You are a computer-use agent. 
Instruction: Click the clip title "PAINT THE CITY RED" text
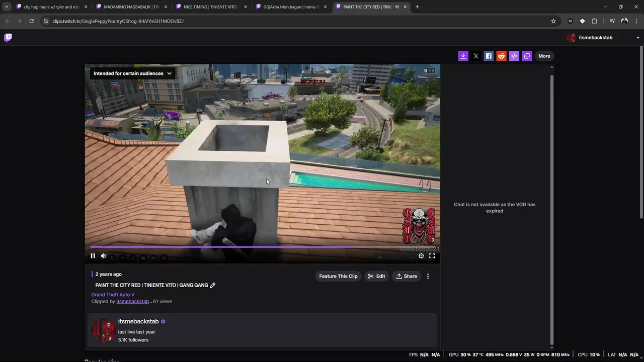(151, 285)
